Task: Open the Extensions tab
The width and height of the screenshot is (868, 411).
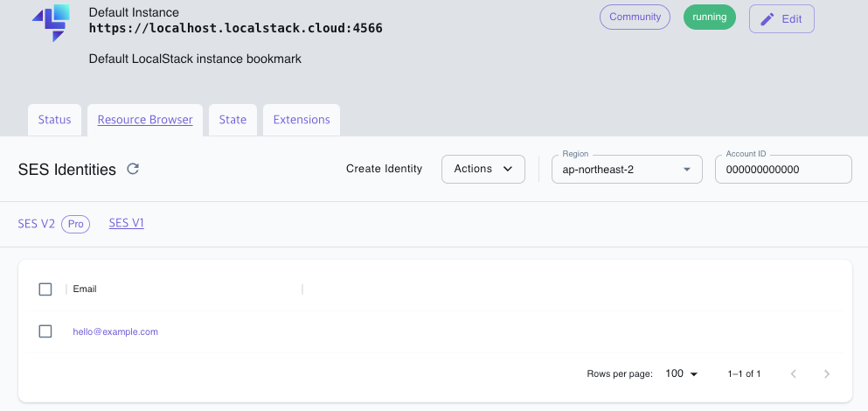Action: click(x=302, y=120)
